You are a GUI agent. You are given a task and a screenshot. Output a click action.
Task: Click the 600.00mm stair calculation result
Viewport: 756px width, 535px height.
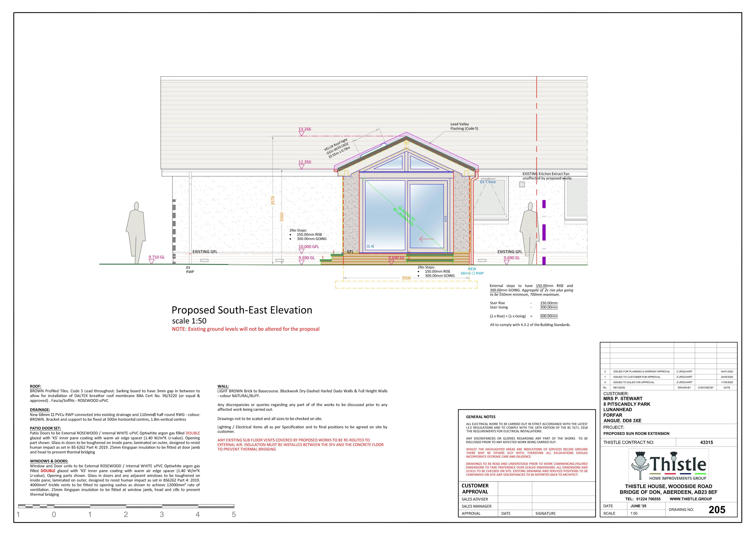click(x=549, y=316)
